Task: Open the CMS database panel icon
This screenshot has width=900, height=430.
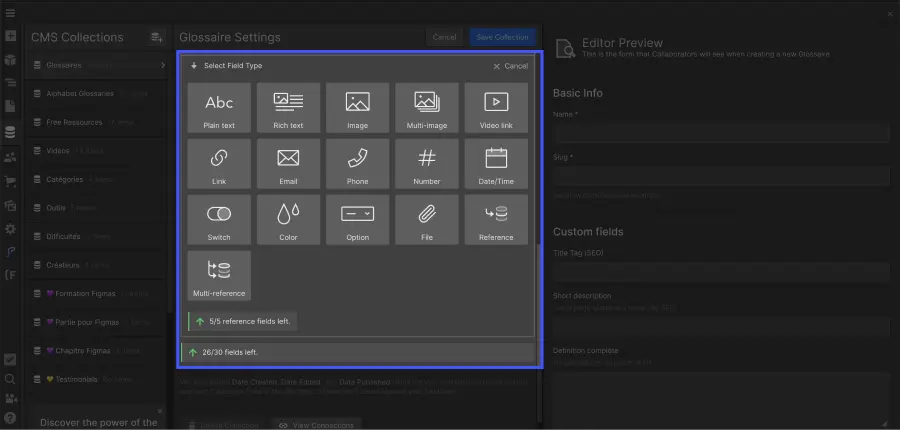Action: [x=10, y=133]
